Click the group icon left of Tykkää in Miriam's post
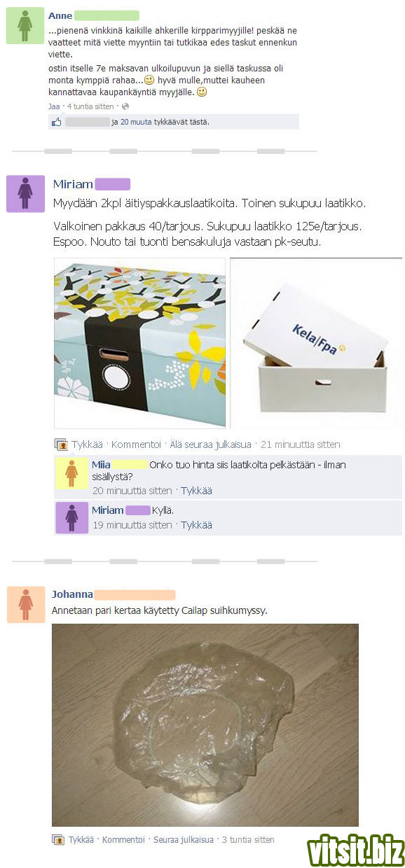405x868 pixels. click(x=61, y=444)
